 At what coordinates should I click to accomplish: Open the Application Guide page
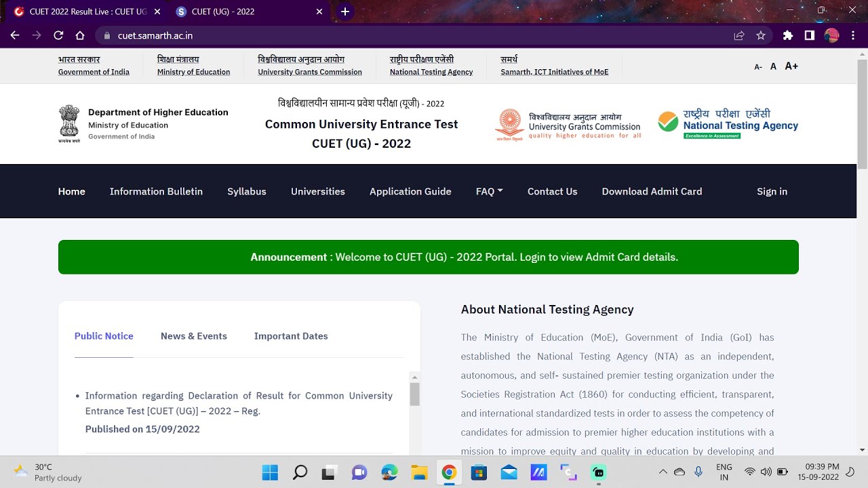pyautogui.click(x=410, y=191)
